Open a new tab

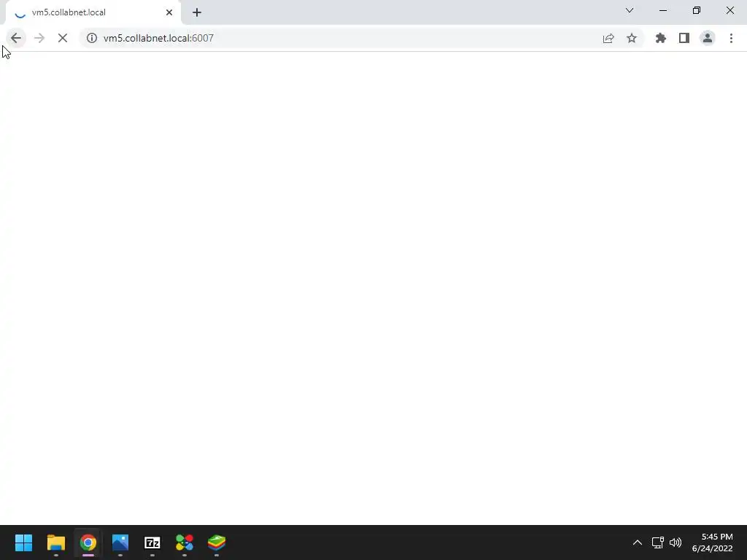197,12
